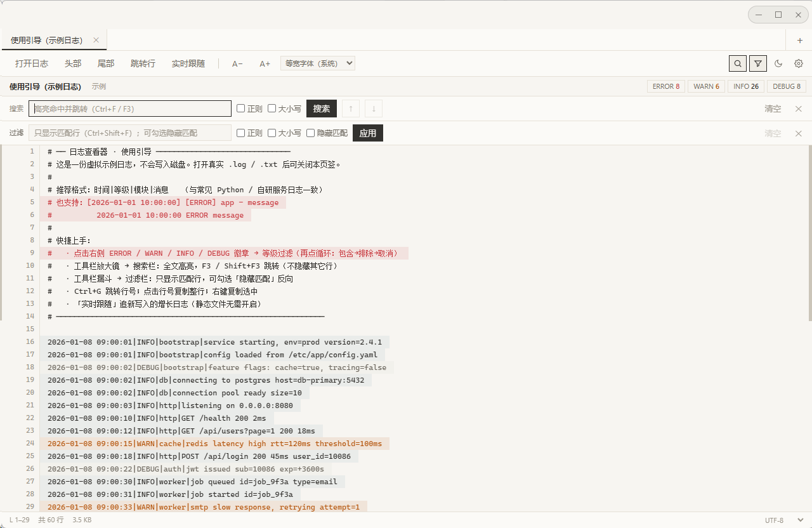Toggle the search bar magnifier icon
This screenshot has height=528, width=812.
point(737,63)
